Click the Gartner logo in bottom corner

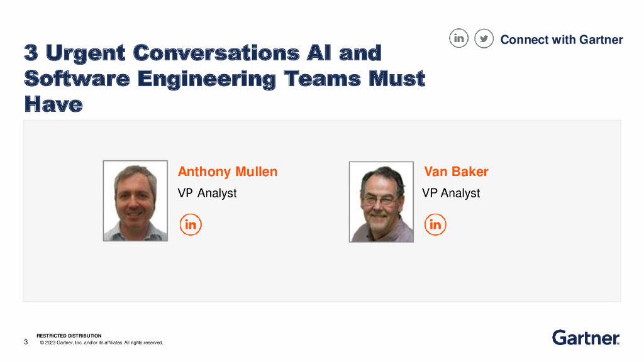click(x=586, y=337)
